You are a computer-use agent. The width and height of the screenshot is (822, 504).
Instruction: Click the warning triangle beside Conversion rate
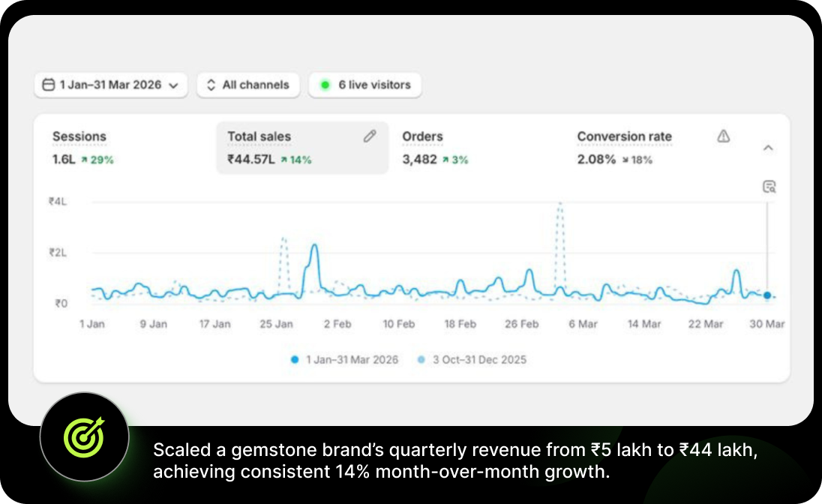(x=724, y=136)
